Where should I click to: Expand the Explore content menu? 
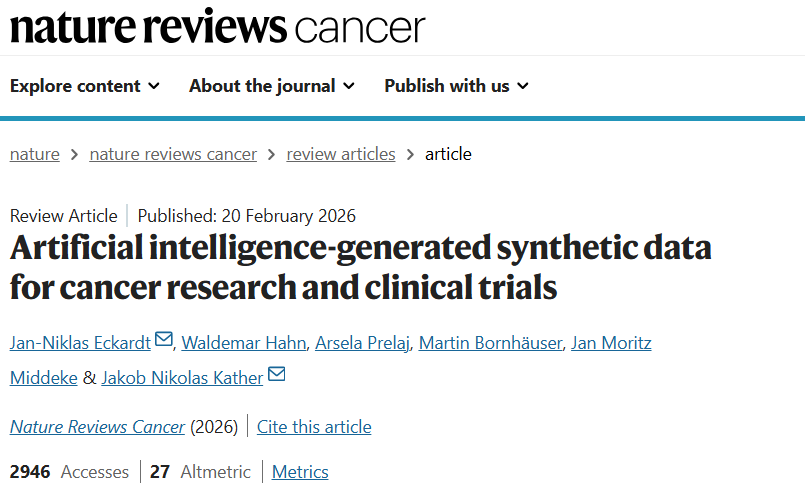tap(85, 86)
